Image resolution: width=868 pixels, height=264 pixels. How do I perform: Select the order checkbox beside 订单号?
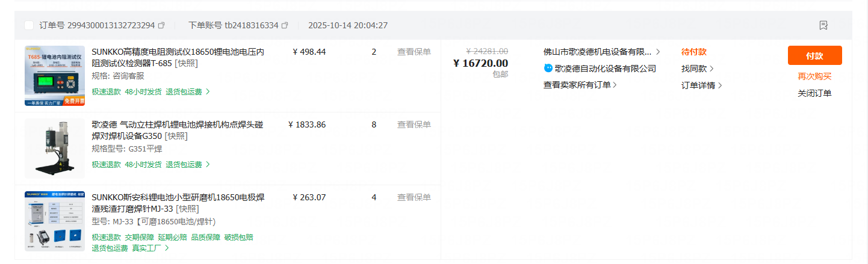pyautogui.click(x=29, y=25)
